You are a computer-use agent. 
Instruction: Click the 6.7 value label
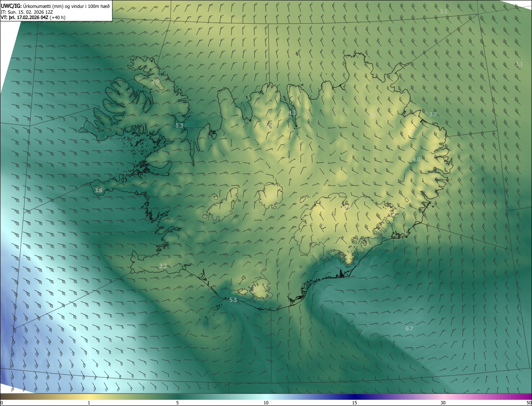409,329
